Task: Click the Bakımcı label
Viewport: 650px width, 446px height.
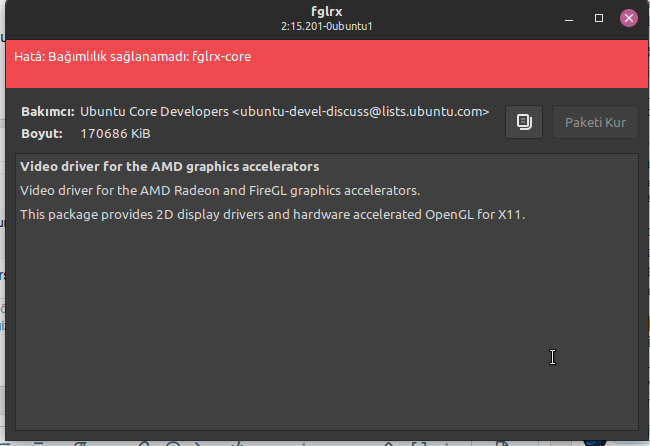Action: [47, 112]
